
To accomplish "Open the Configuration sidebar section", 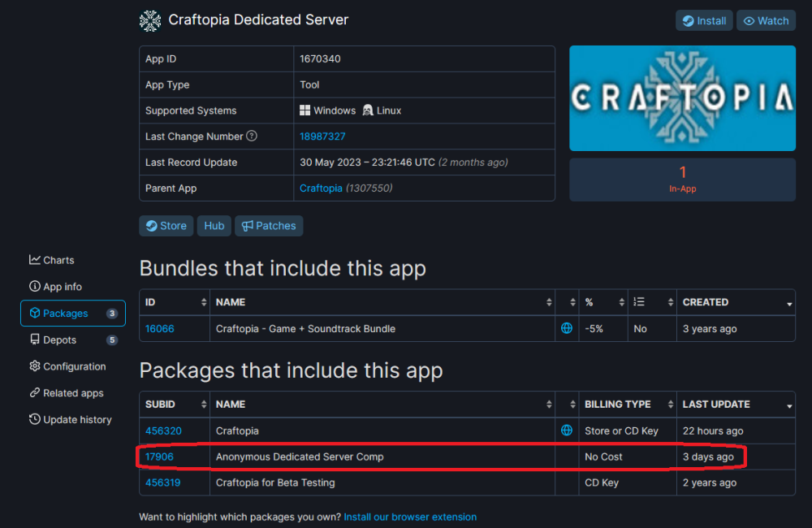I will [67, 366].
